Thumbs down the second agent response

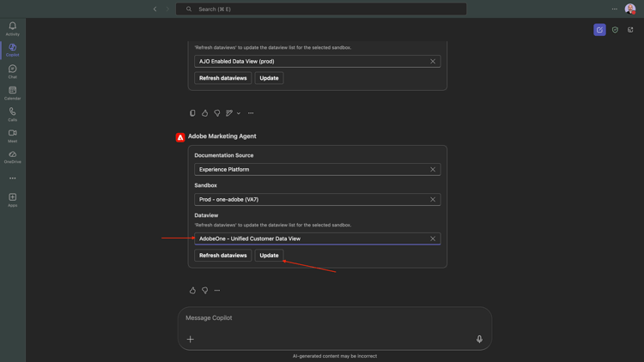pos(205,290)
